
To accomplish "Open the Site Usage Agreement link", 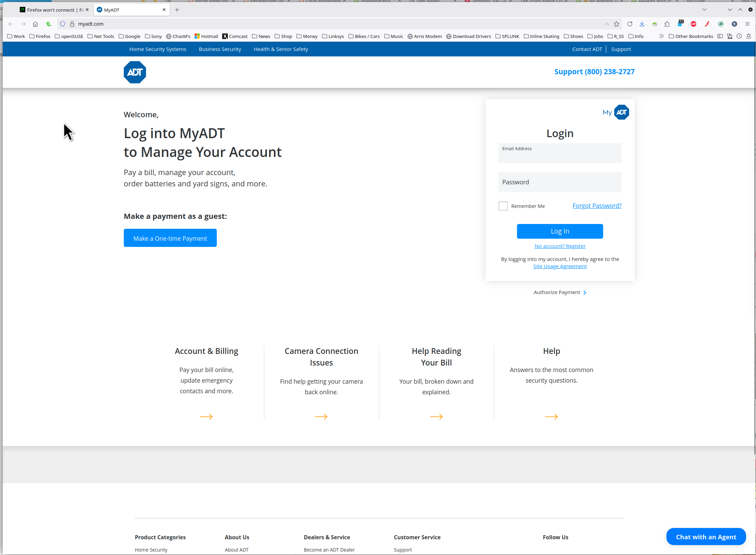I will 560,266.
